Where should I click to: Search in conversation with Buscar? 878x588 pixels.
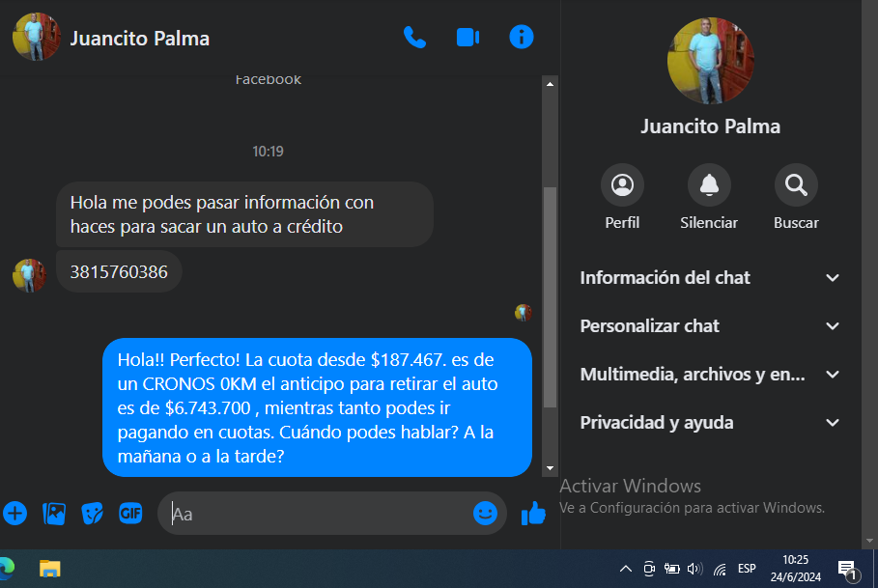point(796,197)
